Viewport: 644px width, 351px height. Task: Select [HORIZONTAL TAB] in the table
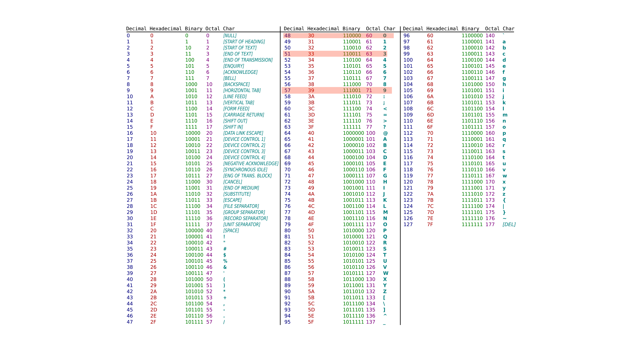242,90
